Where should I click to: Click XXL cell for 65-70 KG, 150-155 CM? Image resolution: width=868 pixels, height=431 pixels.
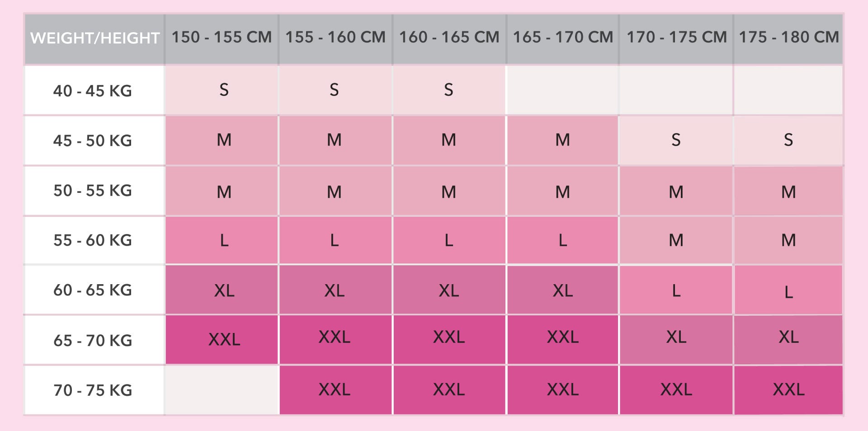point(222,340)
